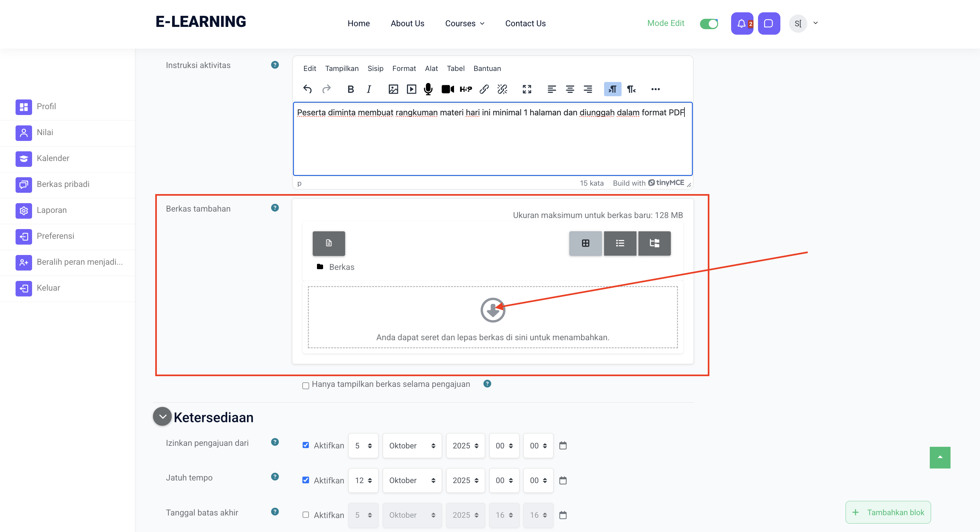
Task: Click the add file icon in Berkas tambahan
Action: pyautogui.click(x=329, y=243)
